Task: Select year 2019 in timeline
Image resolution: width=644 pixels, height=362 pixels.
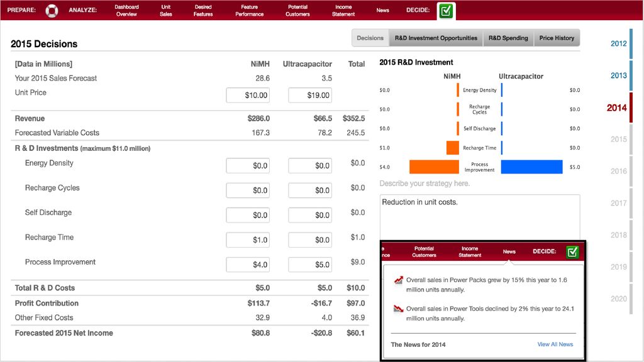Action: (619, 266)
